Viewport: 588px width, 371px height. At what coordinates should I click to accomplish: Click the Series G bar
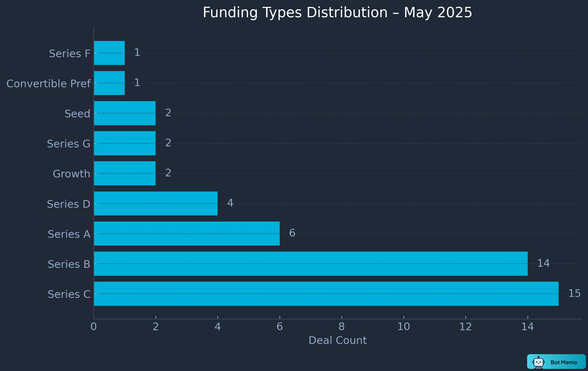pyautogui.click(x=125, y=143)
